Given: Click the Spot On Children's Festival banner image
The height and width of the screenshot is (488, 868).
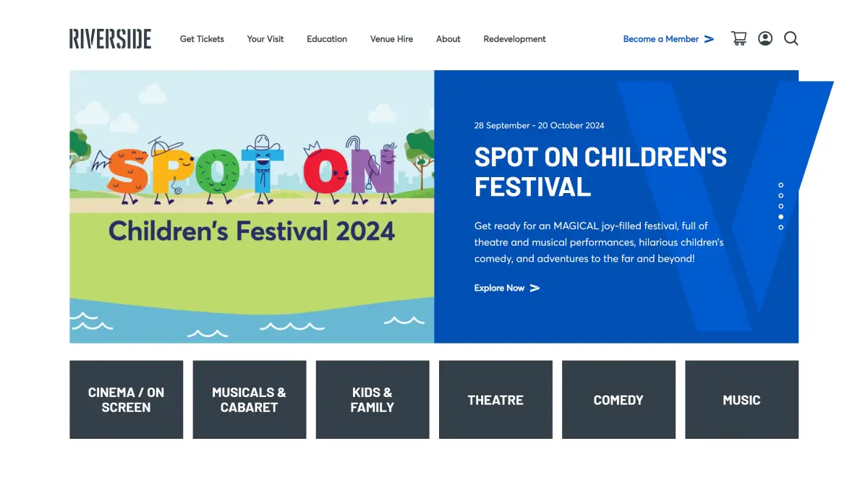Looking at the screenshot, I should tap(252, 207).
